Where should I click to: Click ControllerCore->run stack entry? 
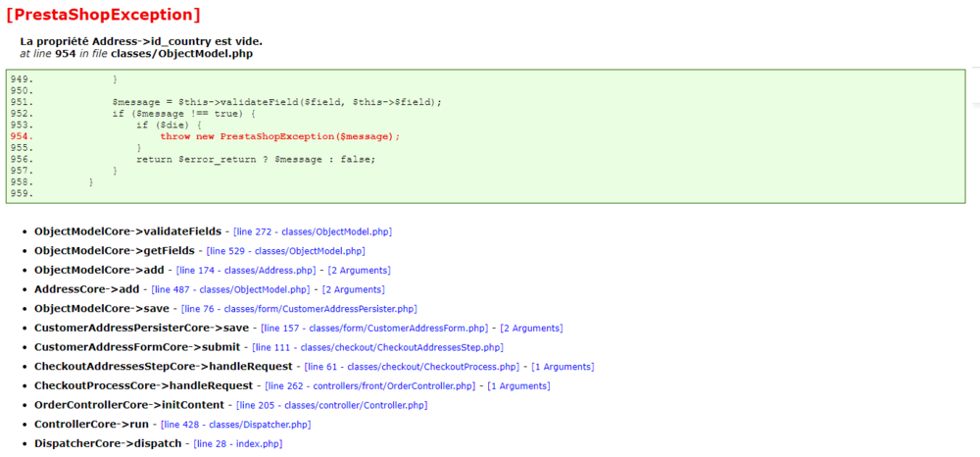click(x=92, y=425)
